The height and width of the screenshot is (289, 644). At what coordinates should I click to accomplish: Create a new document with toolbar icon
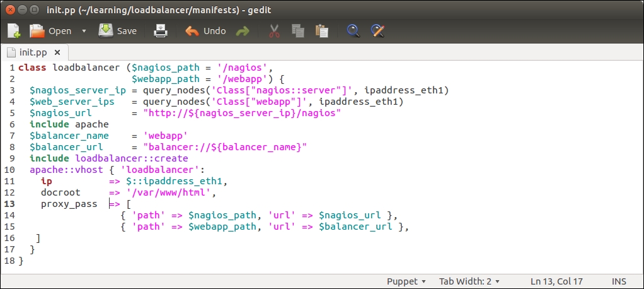(x=14, y=31)
